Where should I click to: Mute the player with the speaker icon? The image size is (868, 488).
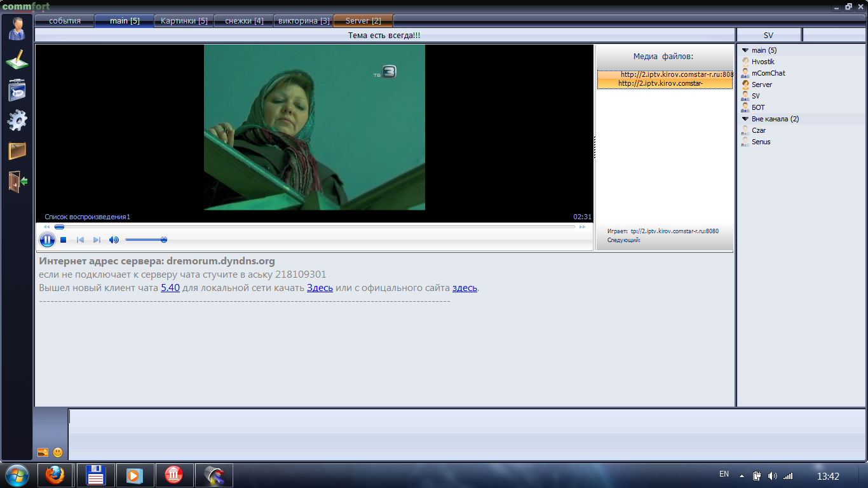click(114, 240)
